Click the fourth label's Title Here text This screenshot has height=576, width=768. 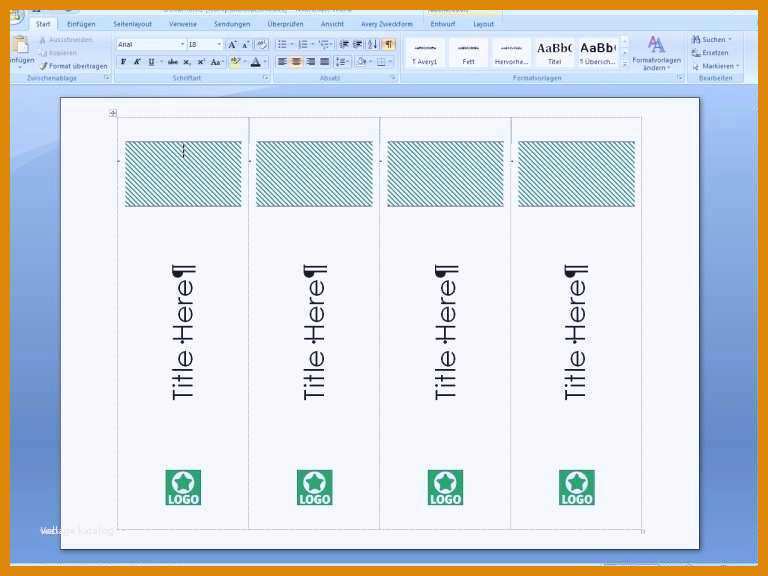[576, 332]
